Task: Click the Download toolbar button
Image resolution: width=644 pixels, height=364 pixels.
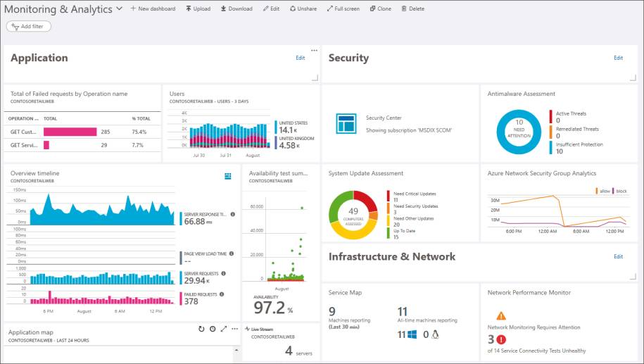Action: [236, 8]
